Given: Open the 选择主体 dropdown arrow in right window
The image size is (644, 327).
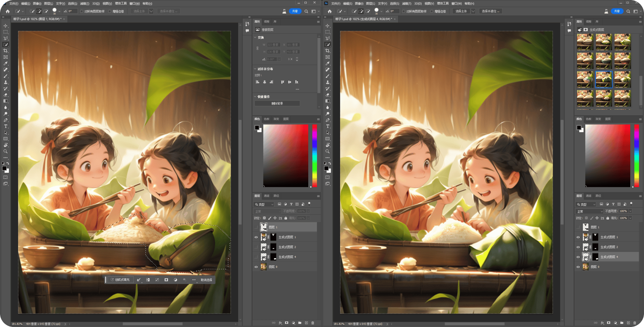Looking at the screenshot, I should click(473, 11).
